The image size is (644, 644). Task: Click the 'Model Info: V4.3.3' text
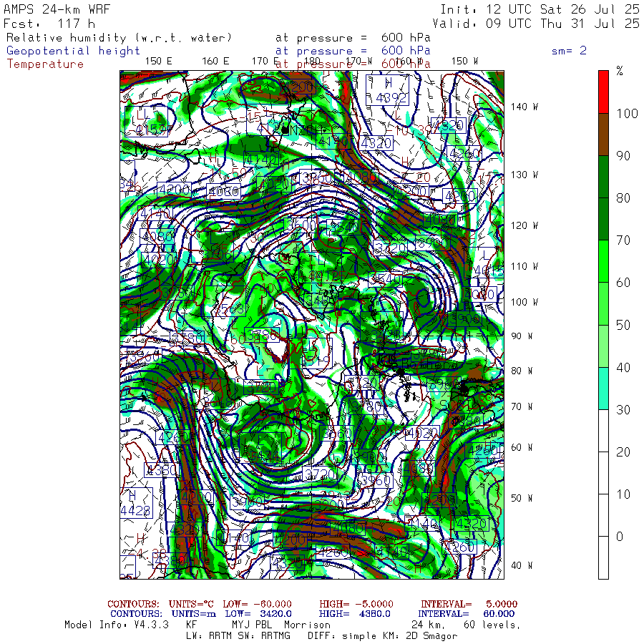[x=117, y=625]
